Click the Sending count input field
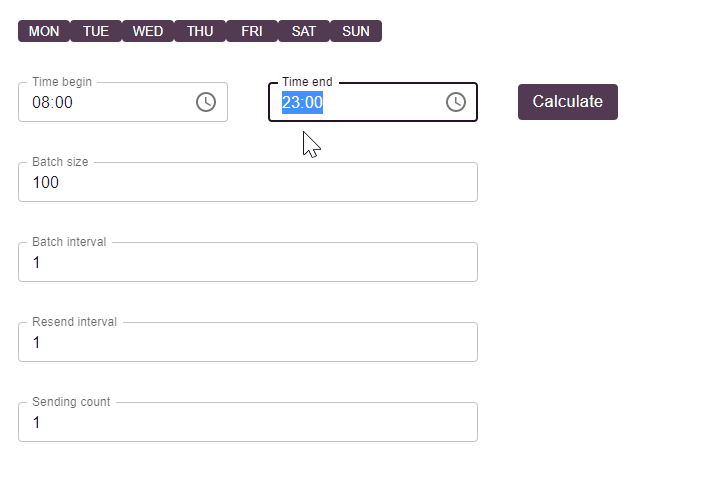Screen dimensions: 708x482 point(247,423)
